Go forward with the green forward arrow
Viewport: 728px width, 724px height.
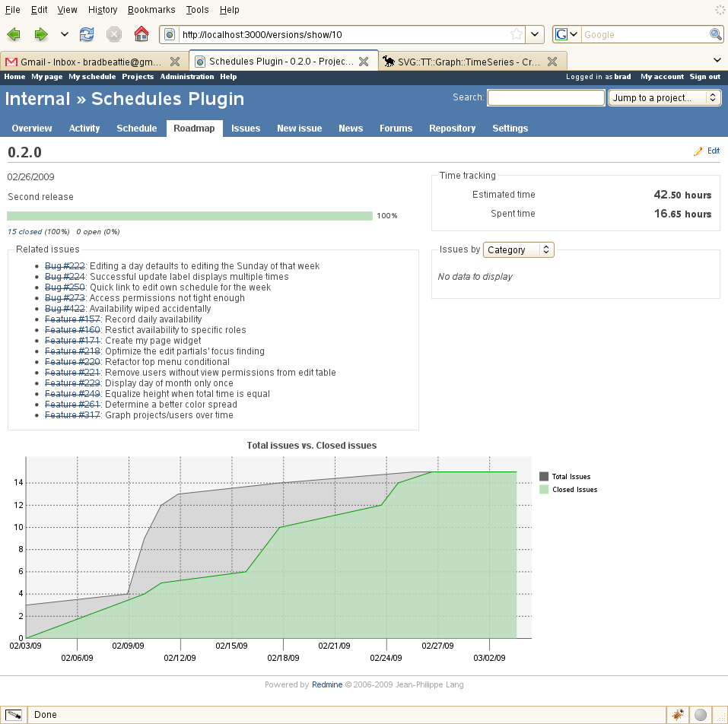coord(41,34)
